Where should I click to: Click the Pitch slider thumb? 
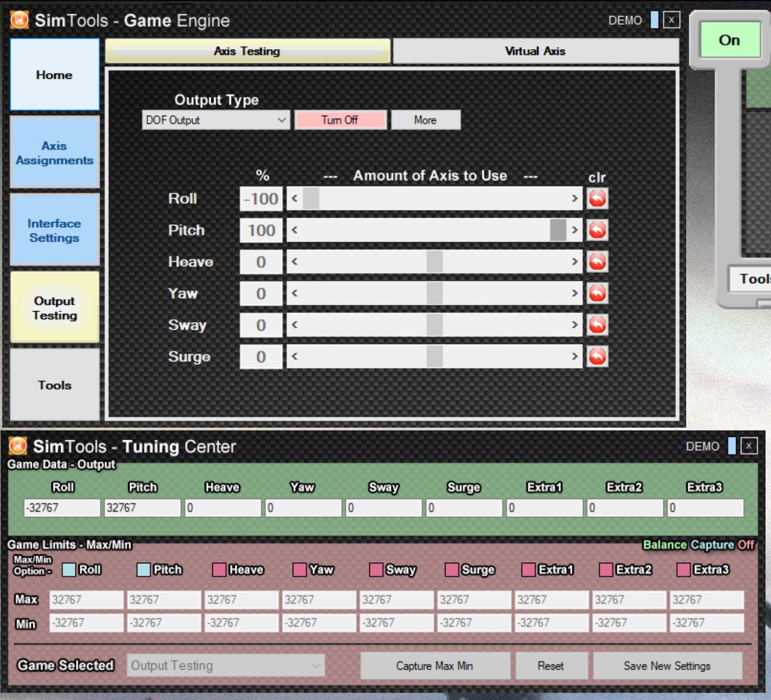[x=558, y=230]
